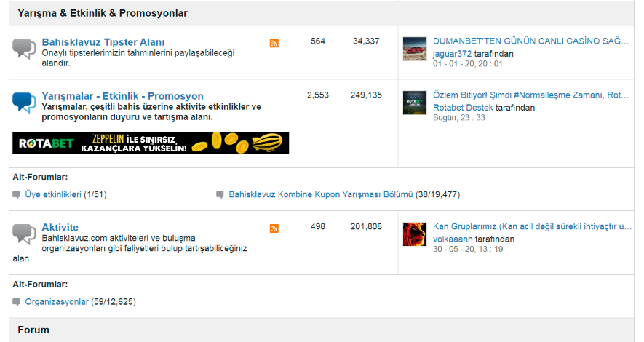Open lion avatar thumbnail of volkaaann
The height and width of the screenshot is (342, 644).
point(415,234)
